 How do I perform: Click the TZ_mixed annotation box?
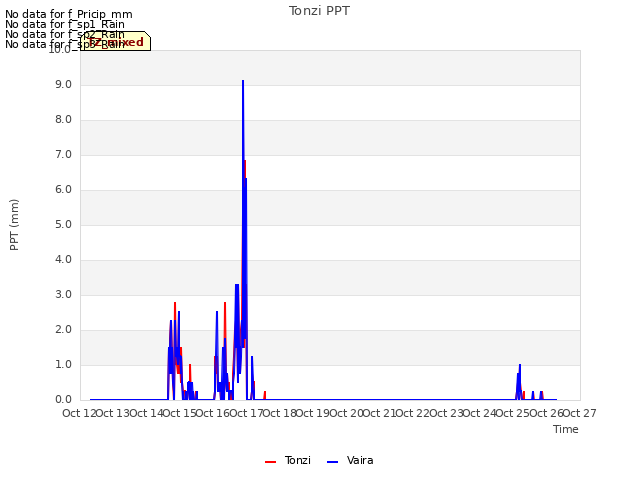tap(116, 41)
